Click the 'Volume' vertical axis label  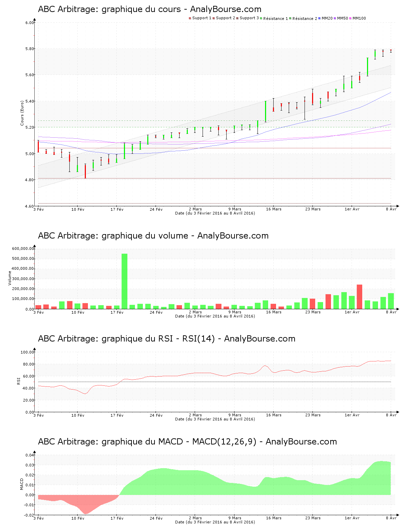10,278
